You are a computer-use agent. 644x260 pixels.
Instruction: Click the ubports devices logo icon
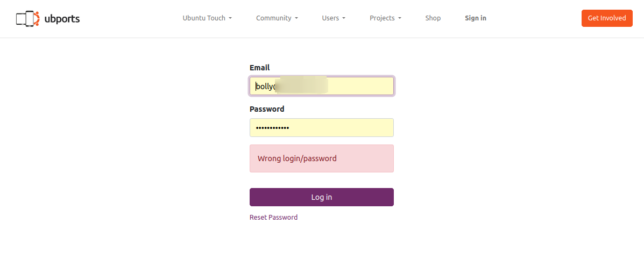tap(27, 19)
